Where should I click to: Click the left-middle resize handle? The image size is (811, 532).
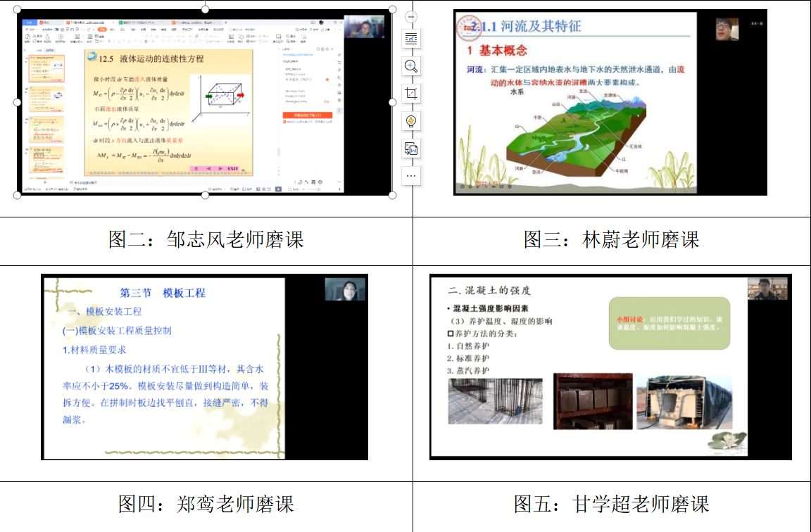(x=18, y=102)
